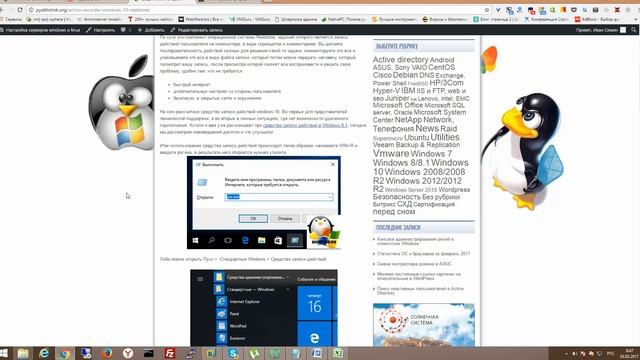Open Microsoft Excel taskbar icon
This screenshot has height=360, width=640.
coord(338,353)
